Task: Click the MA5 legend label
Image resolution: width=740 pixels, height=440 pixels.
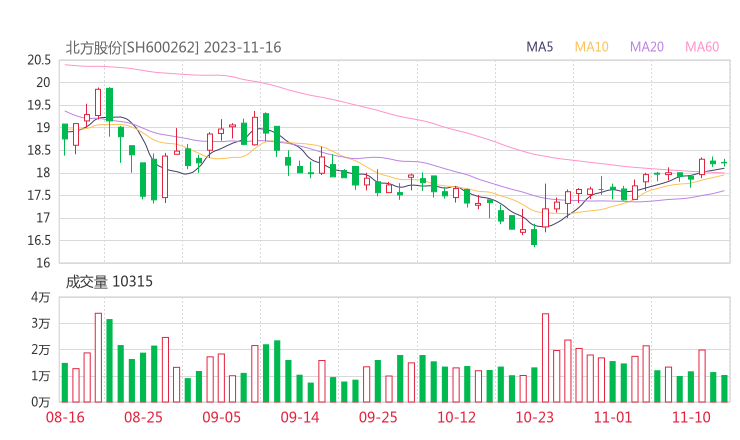Action: (x=539, y=47)
